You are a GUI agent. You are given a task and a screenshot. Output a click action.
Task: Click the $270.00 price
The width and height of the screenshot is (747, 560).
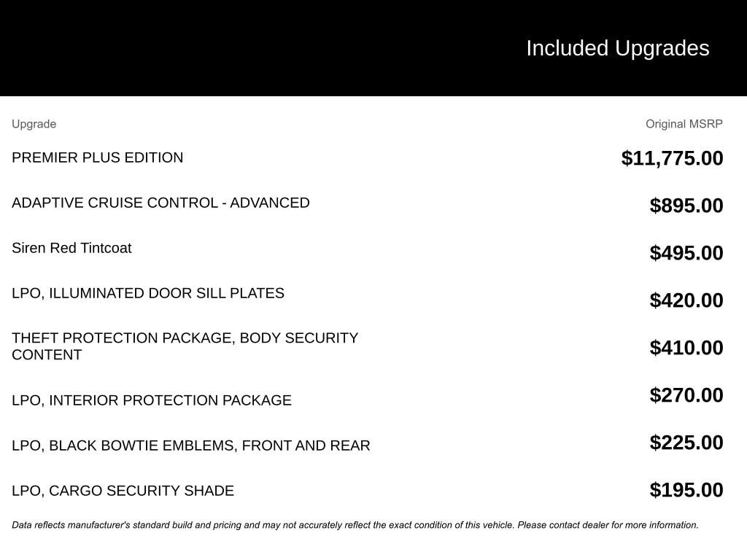tap(686, 395)
